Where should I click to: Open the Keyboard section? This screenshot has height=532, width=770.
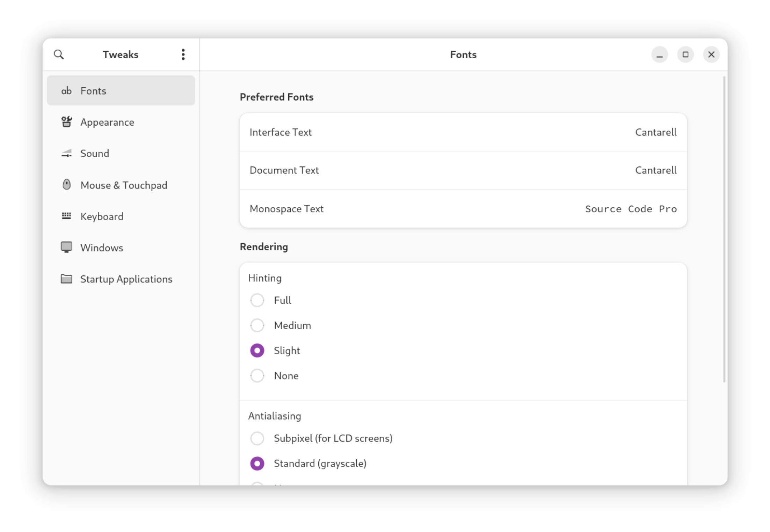[121, 216]
